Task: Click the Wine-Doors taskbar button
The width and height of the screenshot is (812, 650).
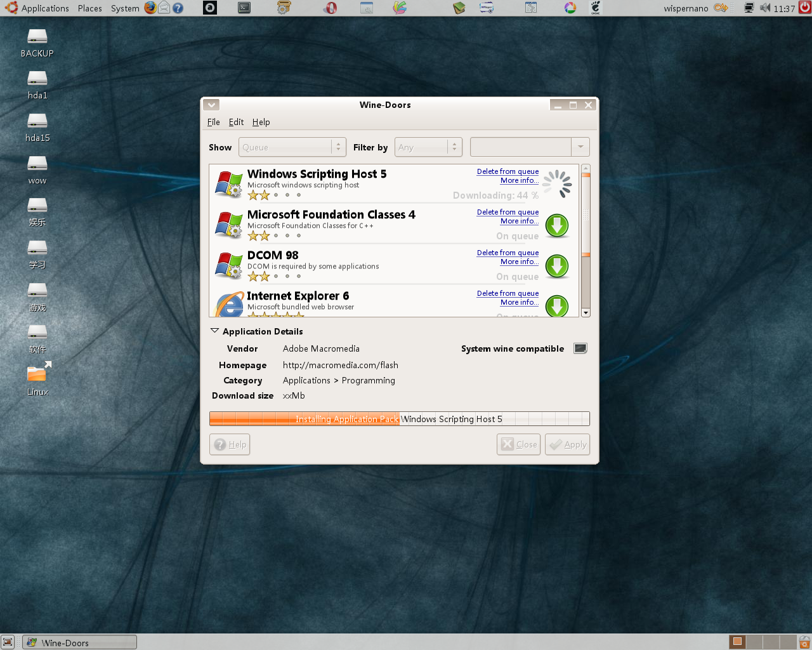Action: [x=80, y=642]
